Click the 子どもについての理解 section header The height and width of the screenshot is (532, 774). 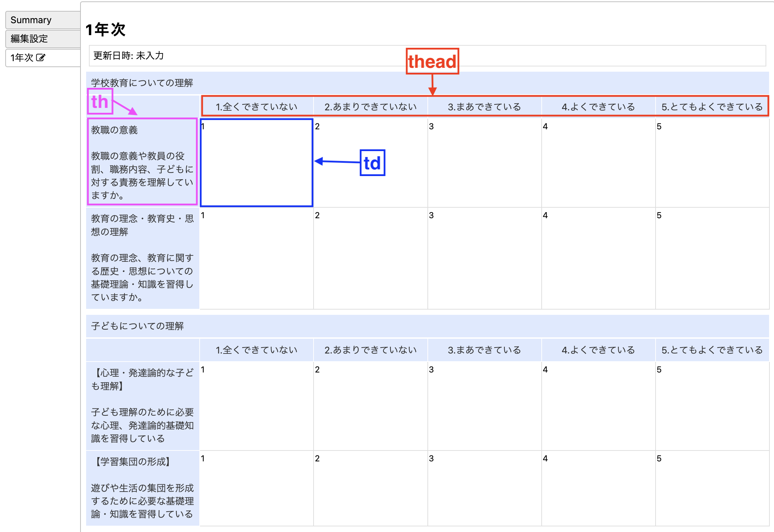tap(427, 326)
